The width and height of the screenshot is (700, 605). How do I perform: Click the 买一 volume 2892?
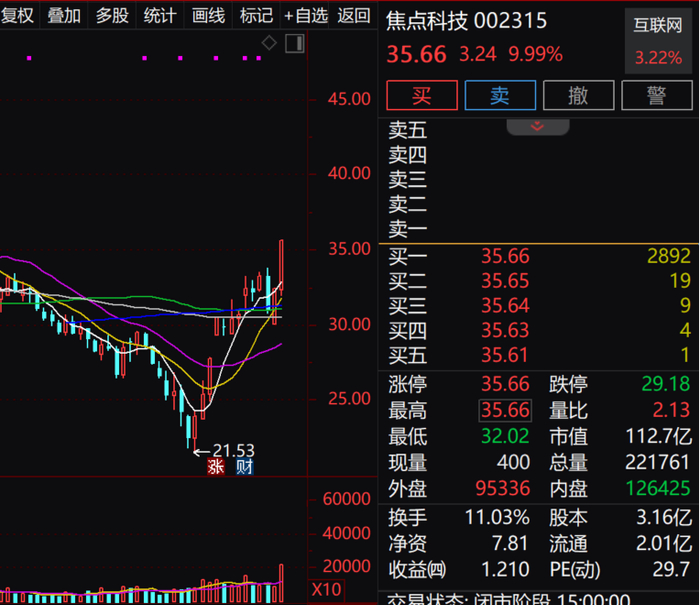pos(669,256)
